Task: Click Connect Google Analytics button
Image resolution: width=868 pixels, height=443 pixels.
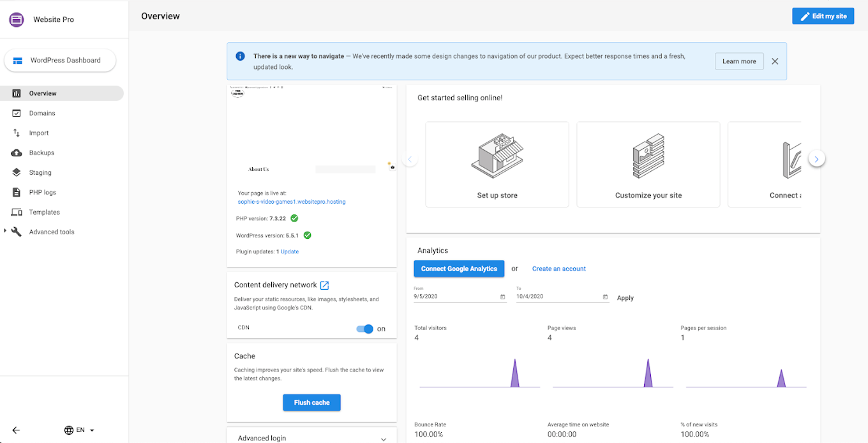Action: pos(459,269)
